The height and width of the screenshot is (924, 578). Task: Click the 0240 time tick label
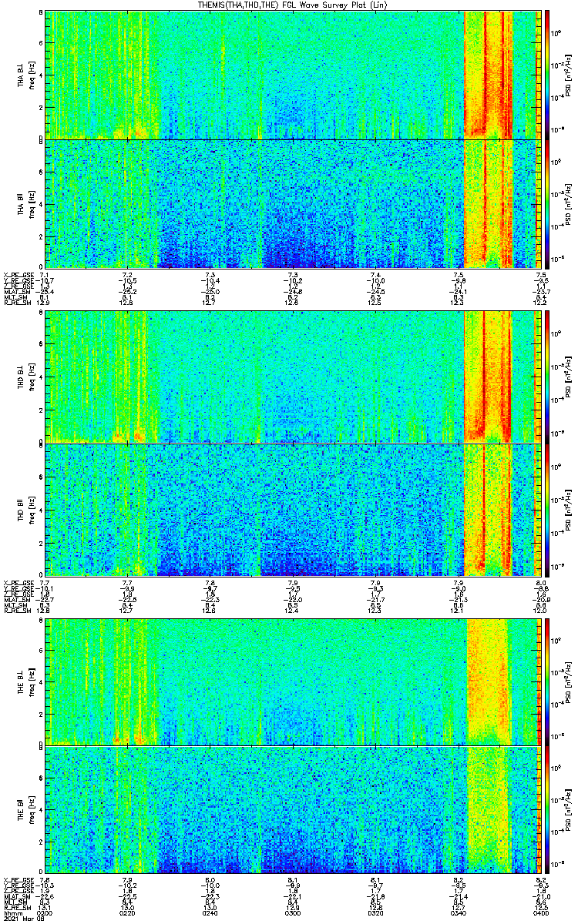[x=210, y=913]
